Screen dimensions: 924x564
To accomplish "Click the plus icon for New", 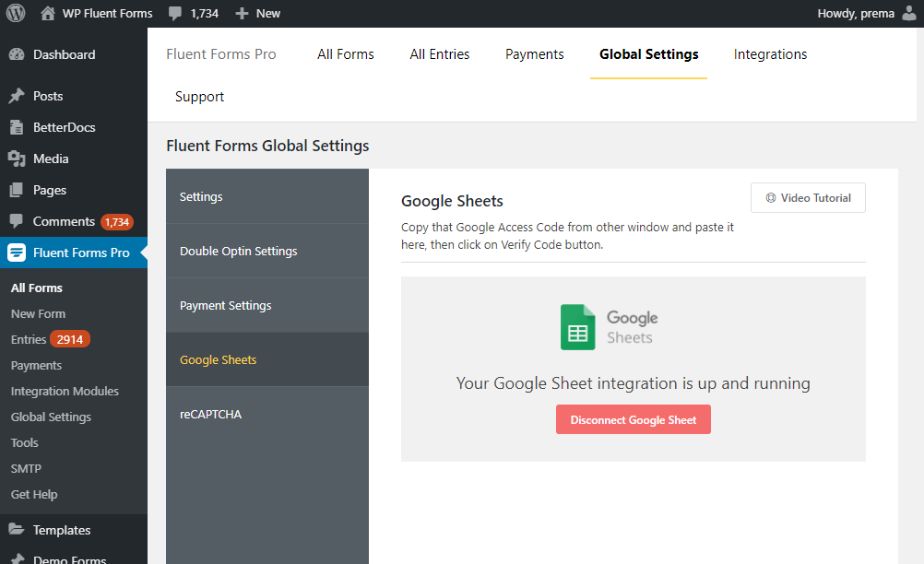I will 242,14.
